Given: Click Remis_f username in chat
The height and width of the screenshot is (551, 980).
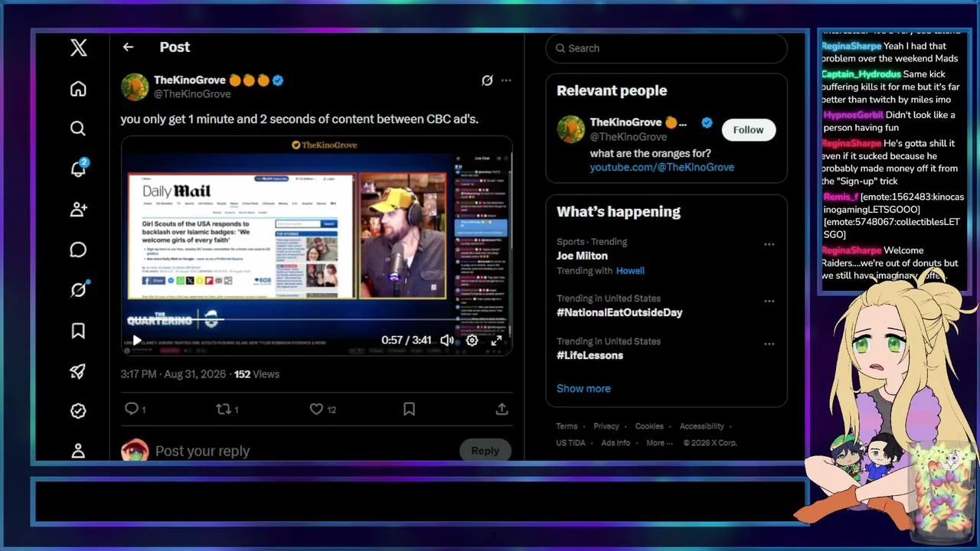Looking at the screenshot, I should (x=841, y=197).
